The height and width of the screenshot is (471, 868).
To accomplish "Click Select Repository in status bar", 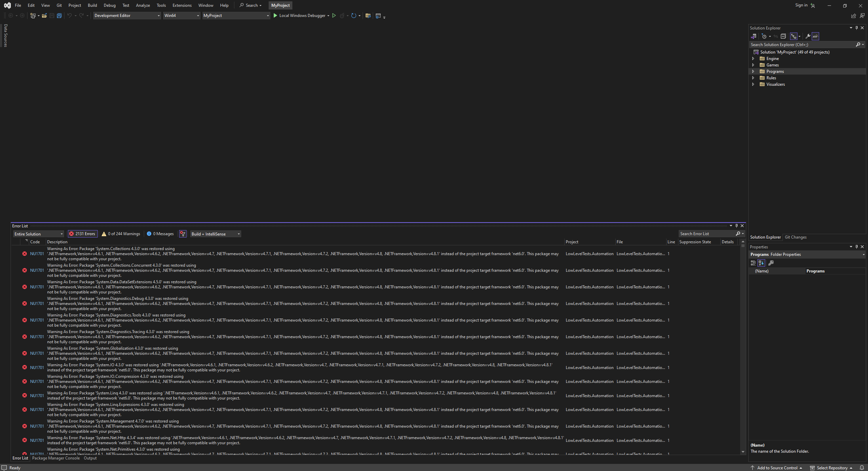I will click(831, 468).
